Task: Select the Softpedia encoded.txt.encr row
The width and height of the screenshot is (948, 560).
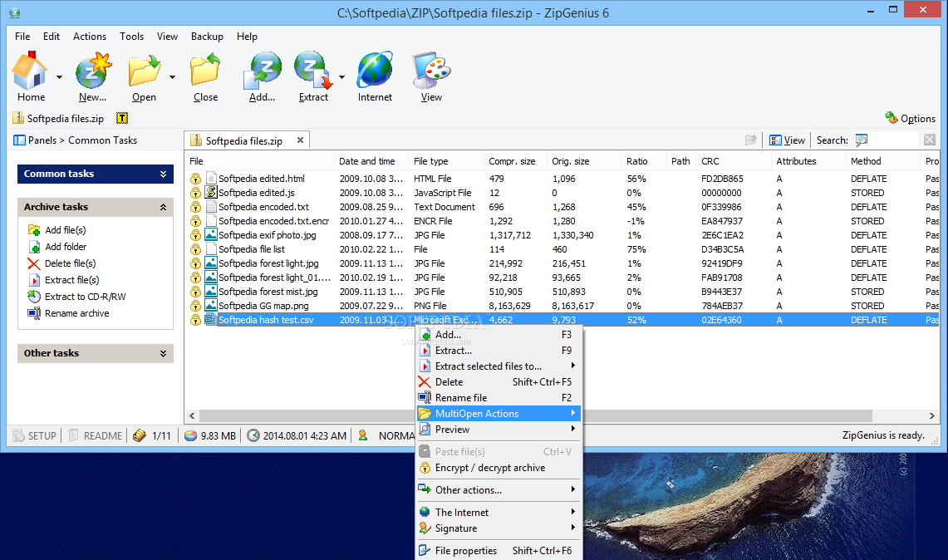Action: tap(564, 221)
